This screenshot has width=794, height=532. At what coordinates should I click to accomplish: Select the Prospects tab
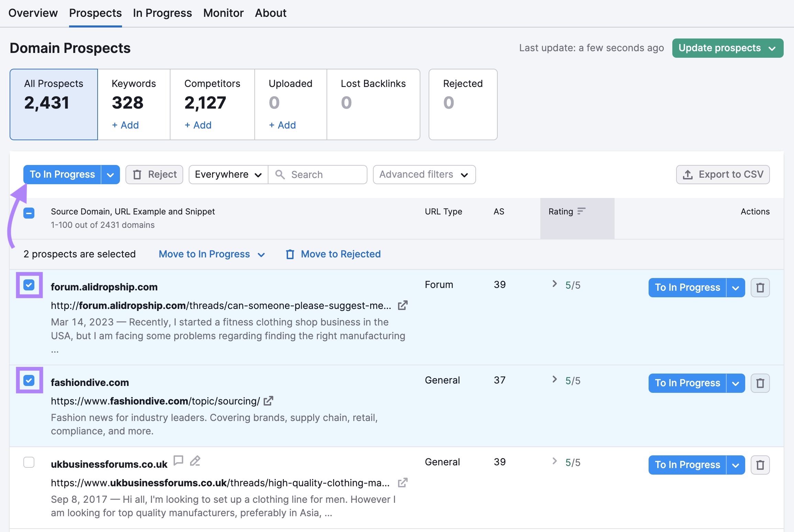tap(96, 13)
